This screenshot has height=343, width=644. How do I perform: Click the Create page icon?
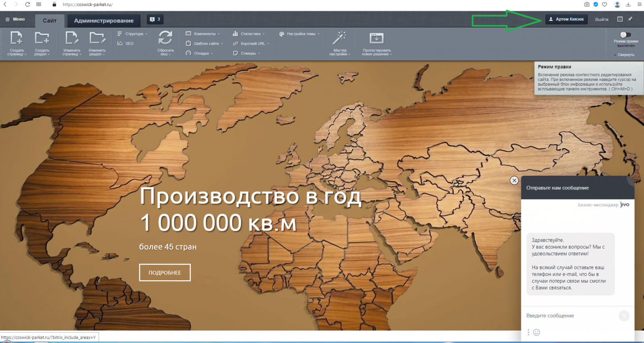click(x=17, y=38)
